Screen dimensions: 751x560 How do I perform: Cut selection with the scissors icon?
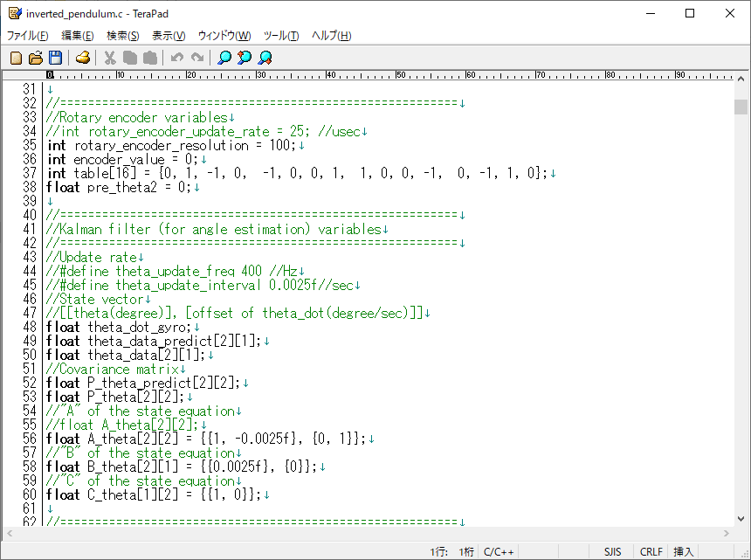110,58
